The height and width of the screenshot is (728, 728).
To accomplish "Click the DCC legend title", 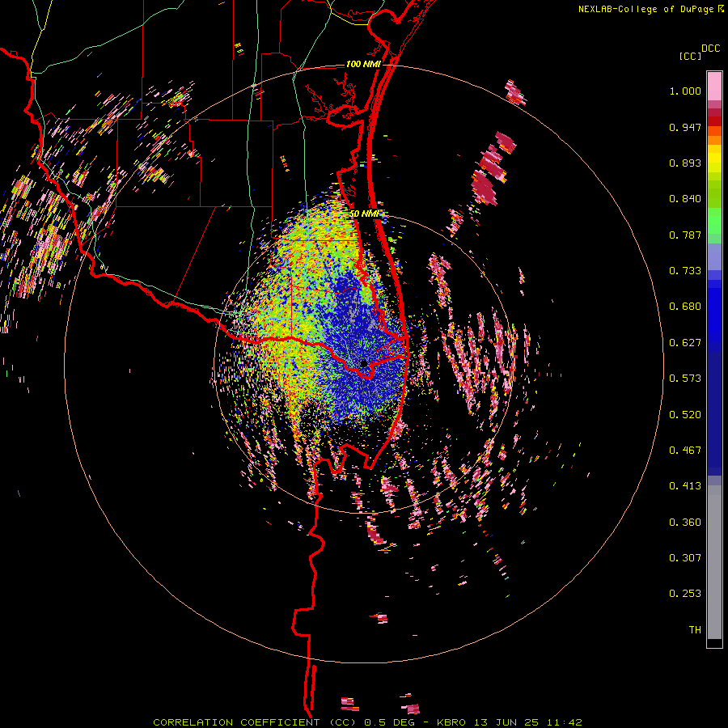I will tap(710, 49).
